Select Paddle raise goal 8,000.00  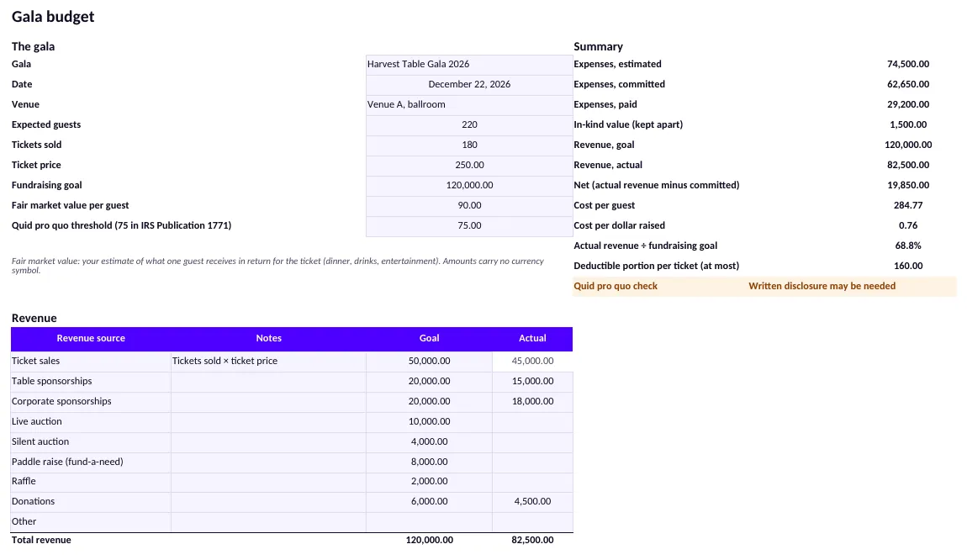(x=429, y=462)
